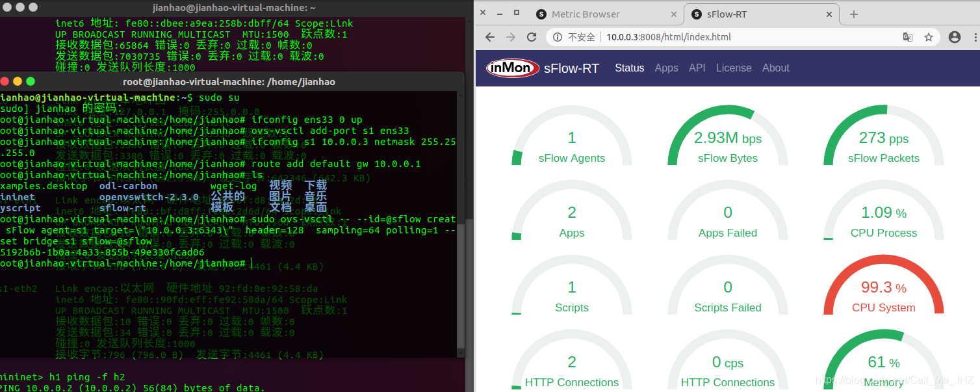
Task: Bookmark this page with the star icon
Action: [929, 37]
